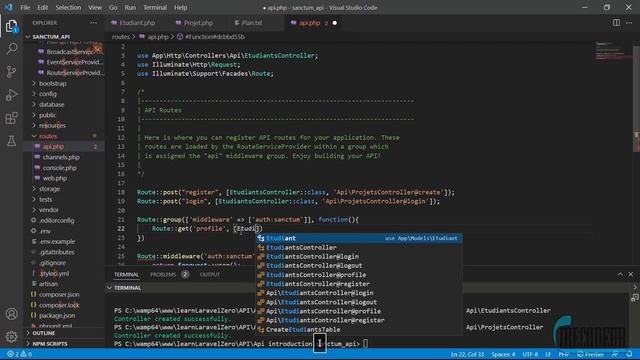The width and height of the screenshot is (640, 360).
Task: Open the Terminal menu
Action: point(155,7)
